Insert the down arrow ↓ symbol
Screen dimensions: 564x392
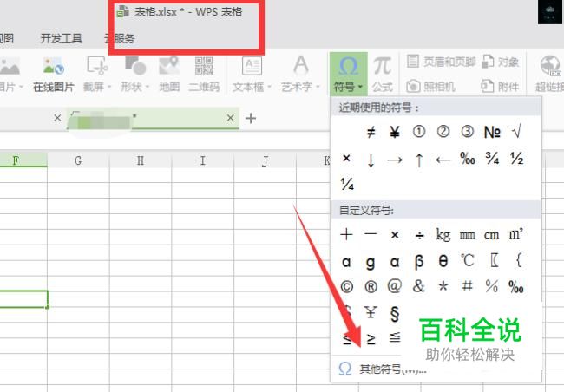(371, 160)
